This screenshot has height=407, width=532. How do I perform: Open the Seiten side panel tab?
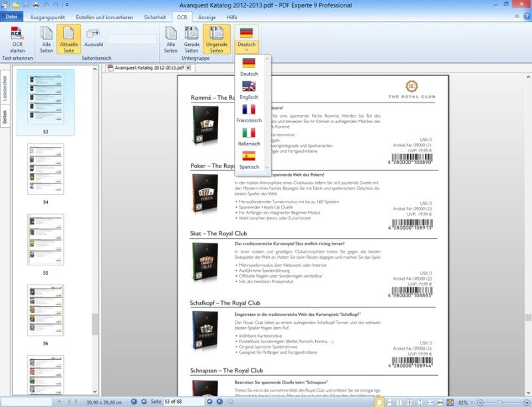click(5, 116)
